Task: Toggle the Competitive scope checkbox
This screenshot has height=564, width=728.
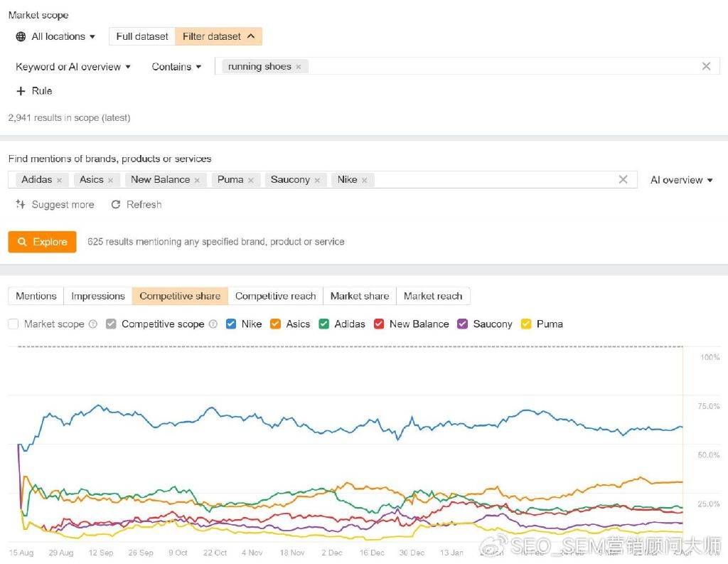Action: click(110, 324)
